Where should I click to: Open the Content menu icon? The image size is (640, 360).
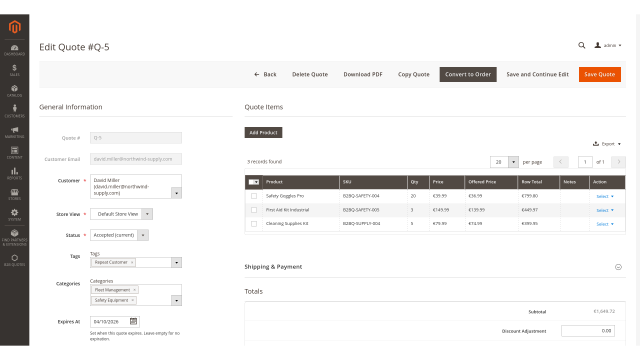[x=15, y=153]
